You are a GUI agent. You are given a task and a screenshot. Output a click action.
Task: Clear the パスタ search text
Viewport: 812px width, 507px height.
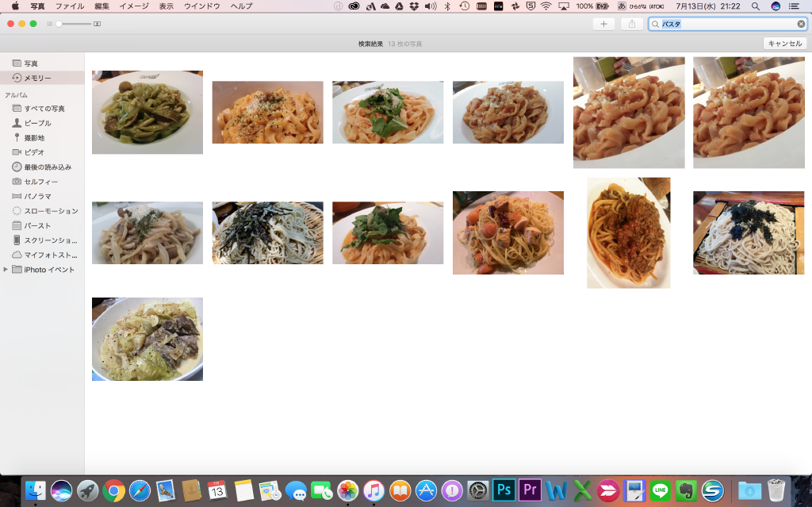pyautogui.click(x=799, y=23)
